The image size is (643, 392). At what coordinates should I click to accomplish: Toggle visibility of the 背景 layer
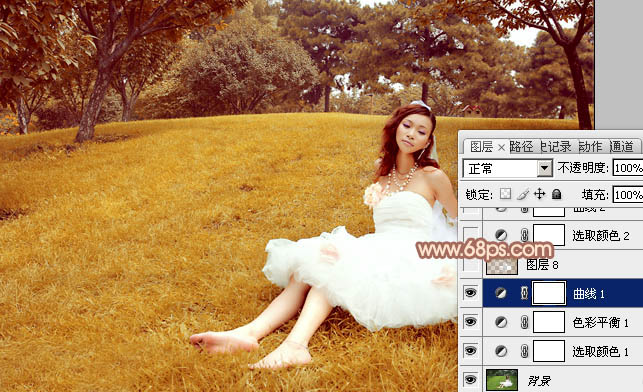[x=470, y=380]
